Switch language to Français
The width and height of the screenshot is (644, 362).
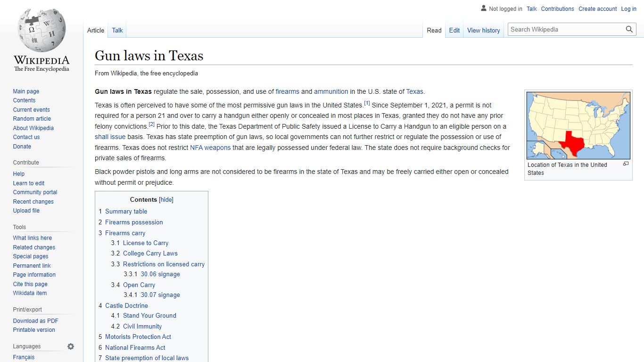[24, 357]
